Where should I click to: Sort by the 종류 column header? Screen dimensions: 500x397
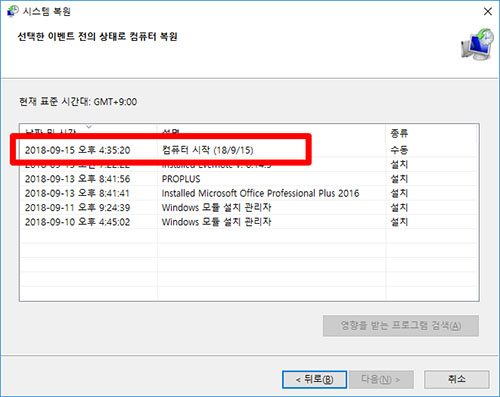coord(399,133)
